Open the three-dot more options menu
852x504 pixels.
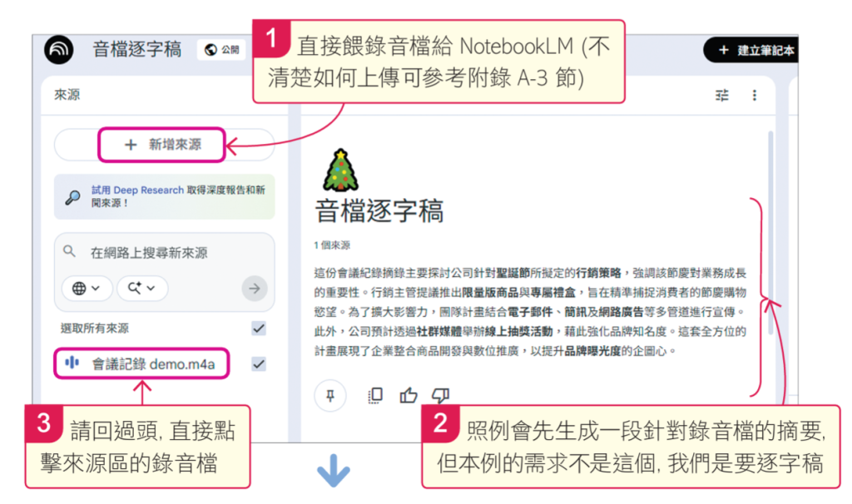pyautogui.click(x=754, y=96)
